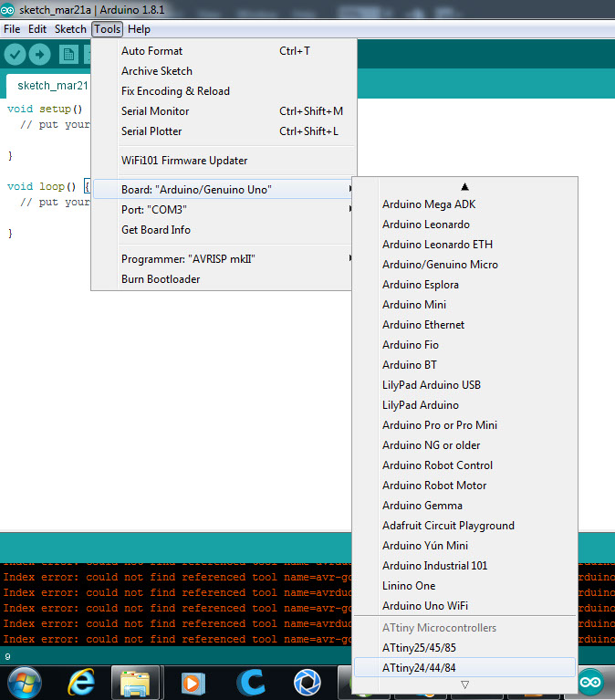Open the media player taskbar icon
The image size is (615, 700).
point(193,683)
